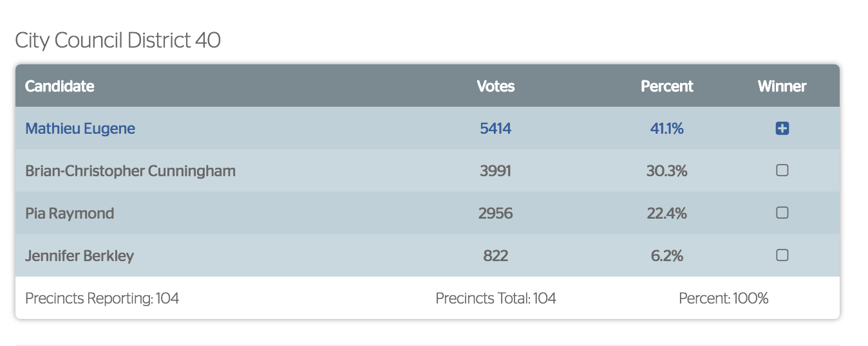Click the 3991 vote count

click(x=496, y=171)
